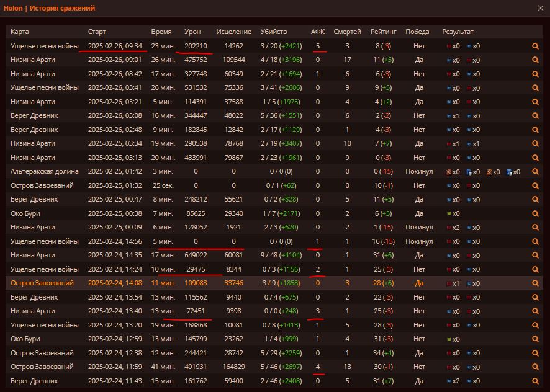
Task: Click the magnifier for the 2025-02-24, 13:40 battle
Action: click(535, 311)
